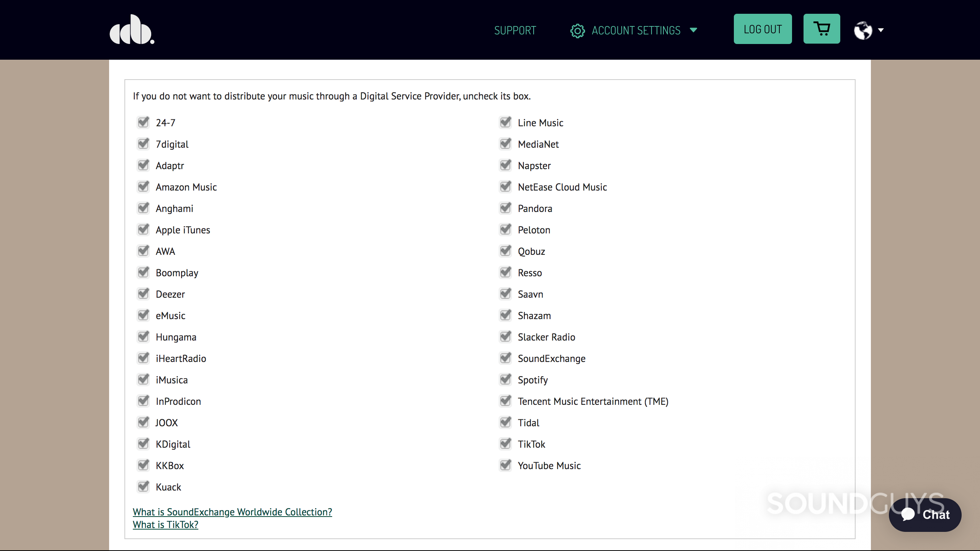Uncheck NetEase Cloud Music checkbox
Screen dimensions: 980x551
click(x=505, y=186)
